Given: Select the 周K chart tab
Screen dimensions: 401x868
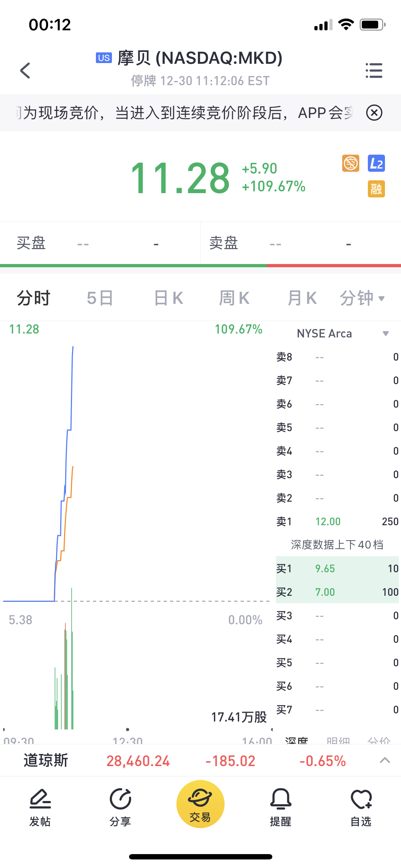Looking at the screenshot, I should pos(234,298).
